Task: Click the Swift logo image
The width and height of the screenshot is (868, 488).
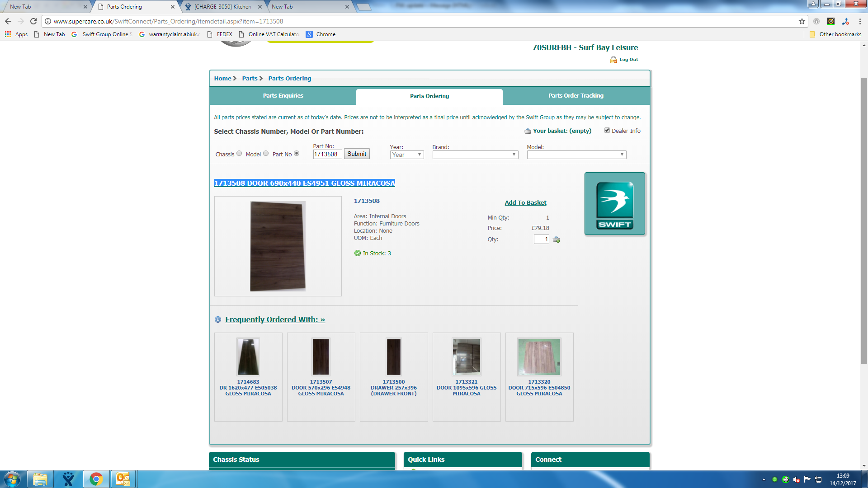Action: click(614, 204)
